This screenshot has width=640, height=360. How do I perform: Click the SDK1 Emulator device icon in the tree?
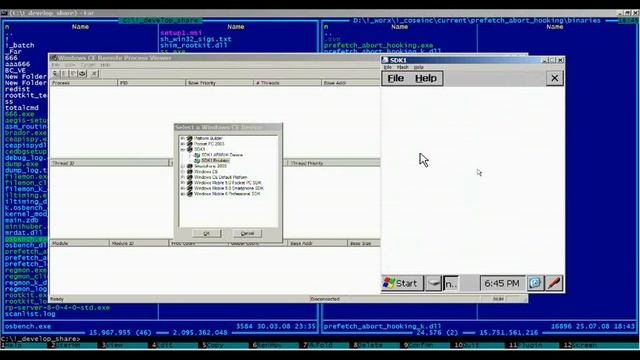coord(197,160)
